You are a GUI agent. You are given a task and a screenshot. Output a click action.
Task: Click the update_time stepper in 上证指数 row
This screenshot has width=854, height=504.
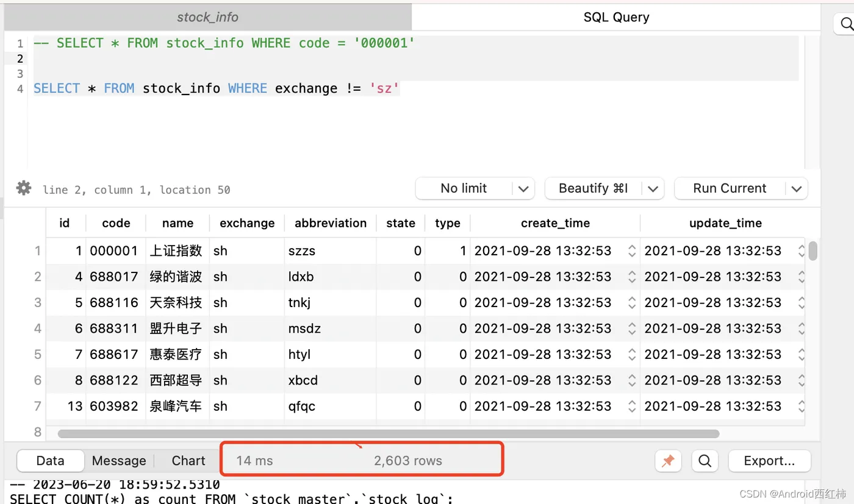801,250
